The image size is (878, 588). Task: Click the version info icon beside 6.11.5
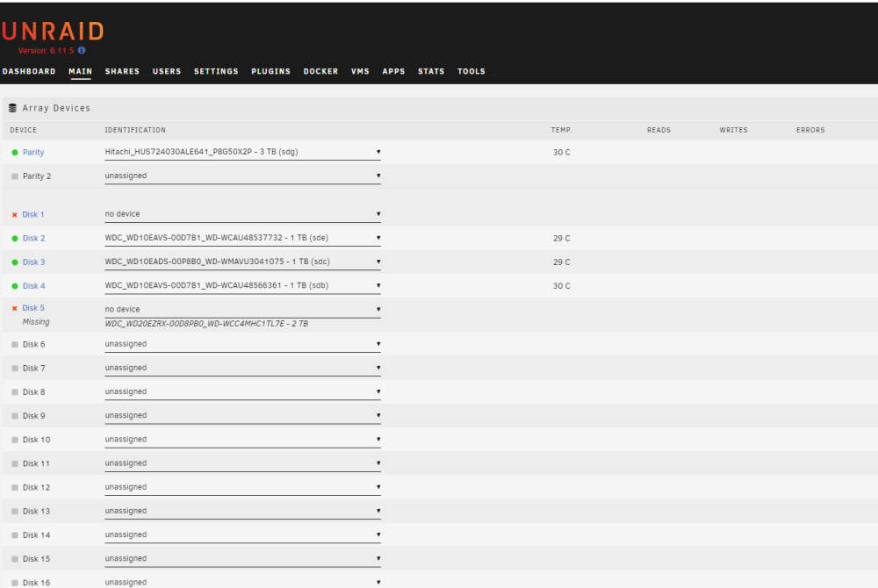(82, 50)
